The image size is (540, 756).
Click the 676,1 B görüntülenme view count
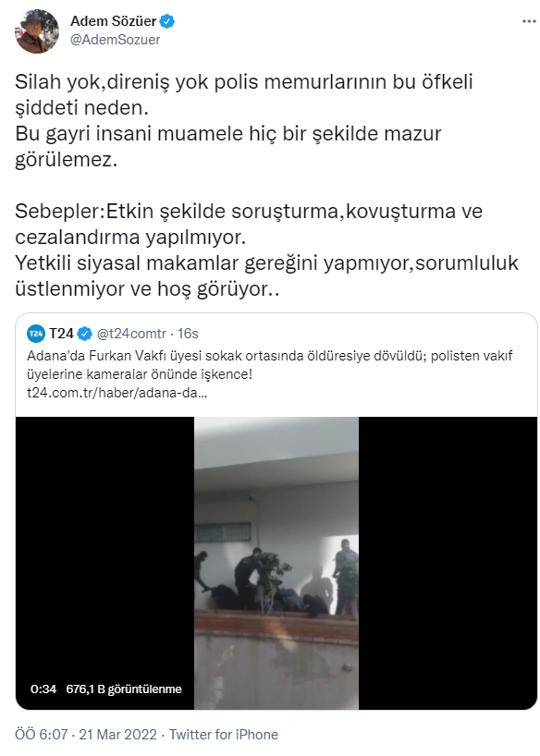[124, 689]
